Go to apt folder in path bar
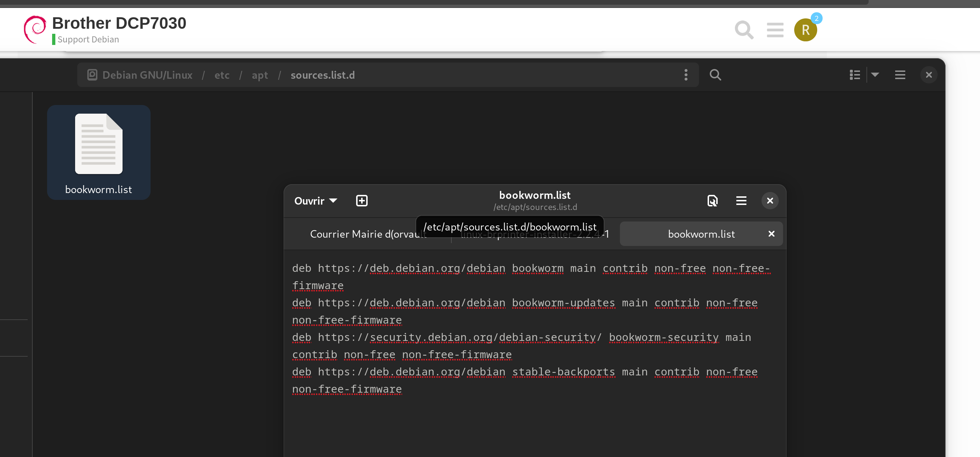The width and height of the screenshot is (980, 457). pyautogui.click(x=260, y=75)
